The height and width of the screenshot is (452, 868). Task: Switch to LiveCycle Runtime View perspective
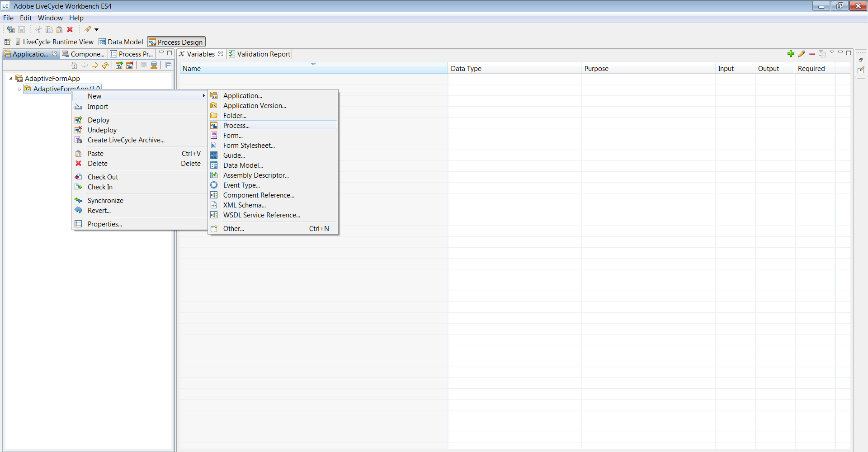coord(54,42)
